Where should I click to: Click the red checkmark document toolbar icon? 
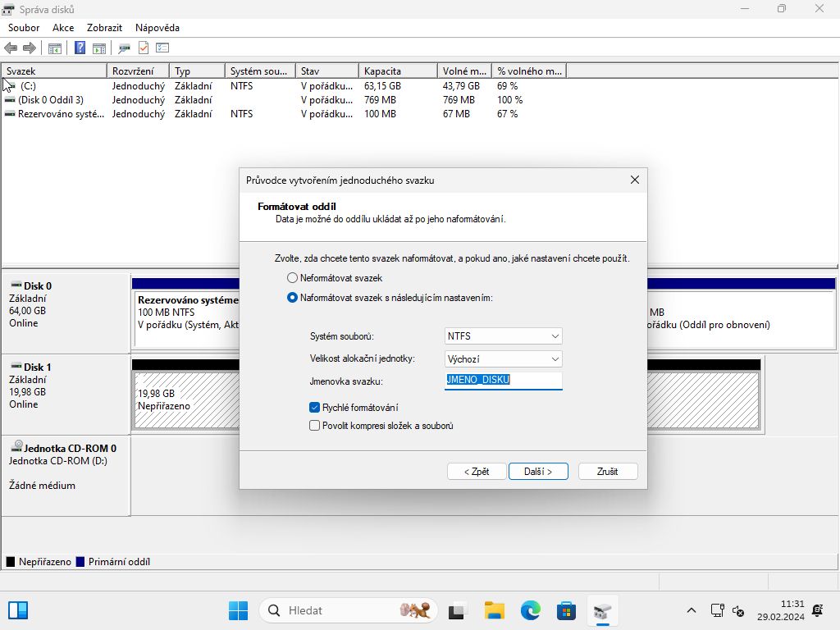144,48
